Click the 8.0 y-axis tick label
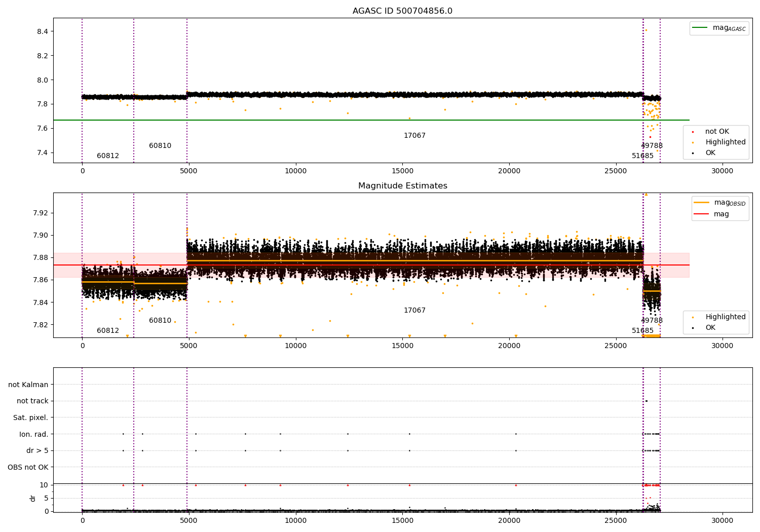 (43, 80)
